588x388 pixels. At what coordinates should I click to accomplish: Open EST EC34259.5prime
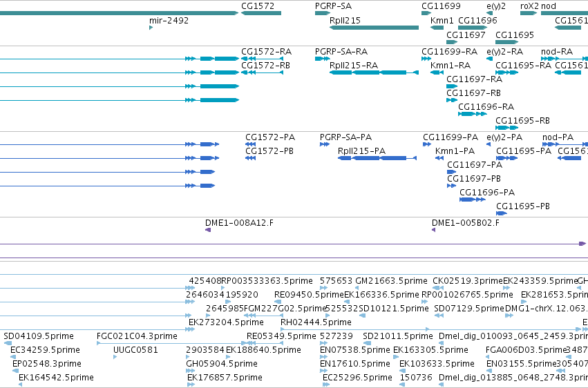14,358
